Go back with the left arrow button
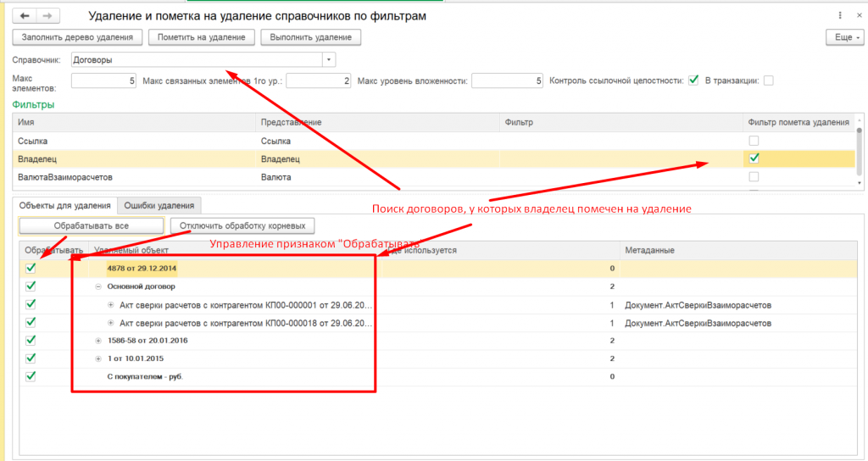This screenshot has width=868, height=461. pos(25,16)
